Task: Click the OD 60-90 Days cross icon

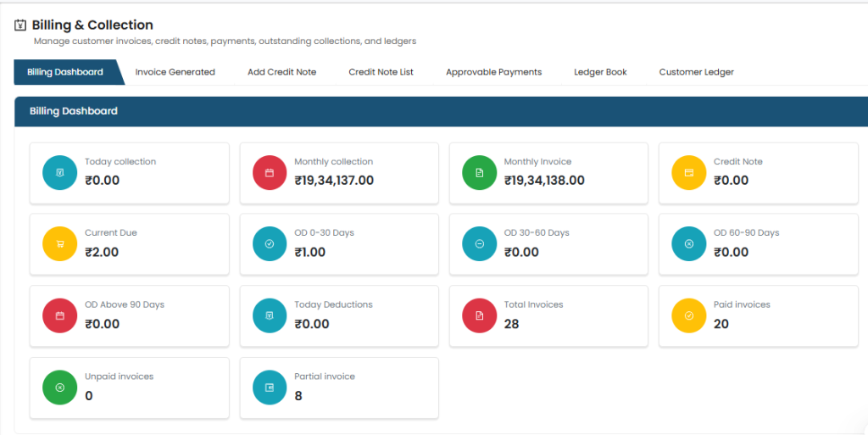Action: 688,244
